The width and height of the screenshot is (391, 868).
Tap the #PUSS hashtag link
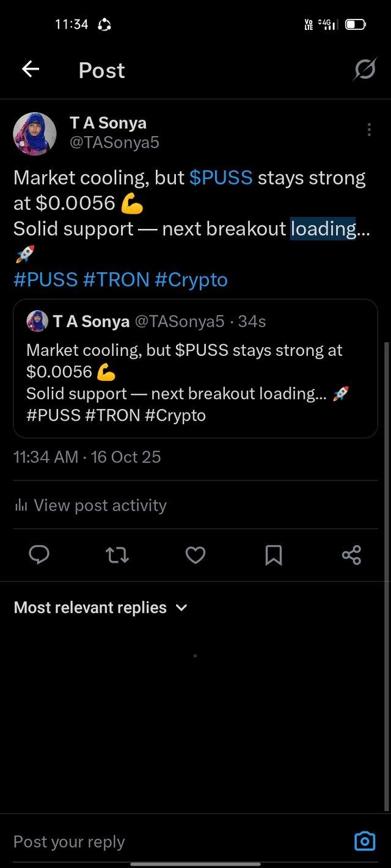[45, 280]
